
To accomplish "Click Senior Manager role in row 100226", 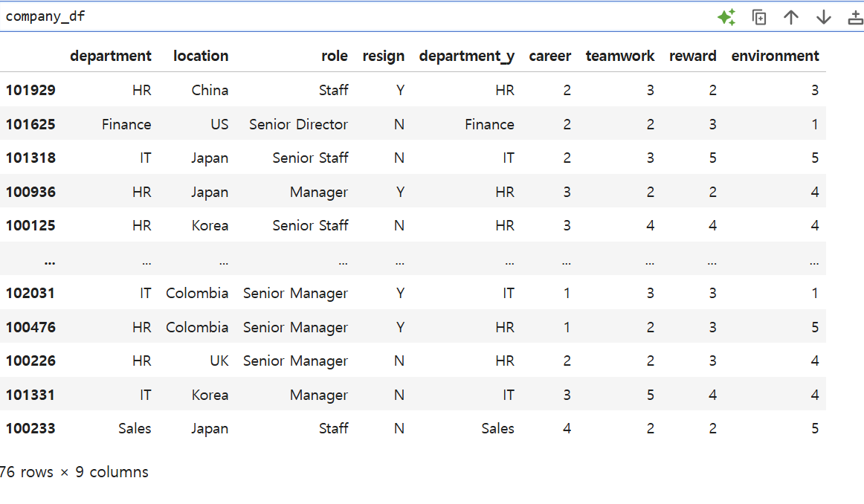I will coord(295,361).
